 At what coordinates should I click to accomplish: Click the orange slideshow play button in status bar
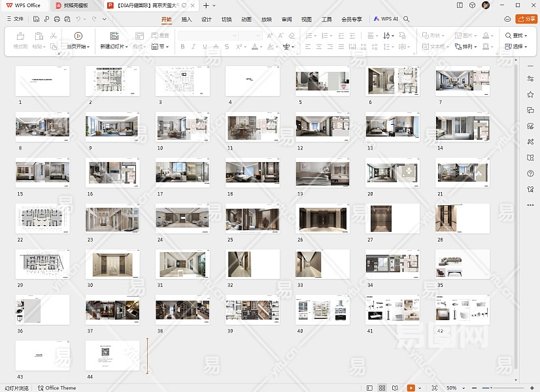tap(411, 387)
